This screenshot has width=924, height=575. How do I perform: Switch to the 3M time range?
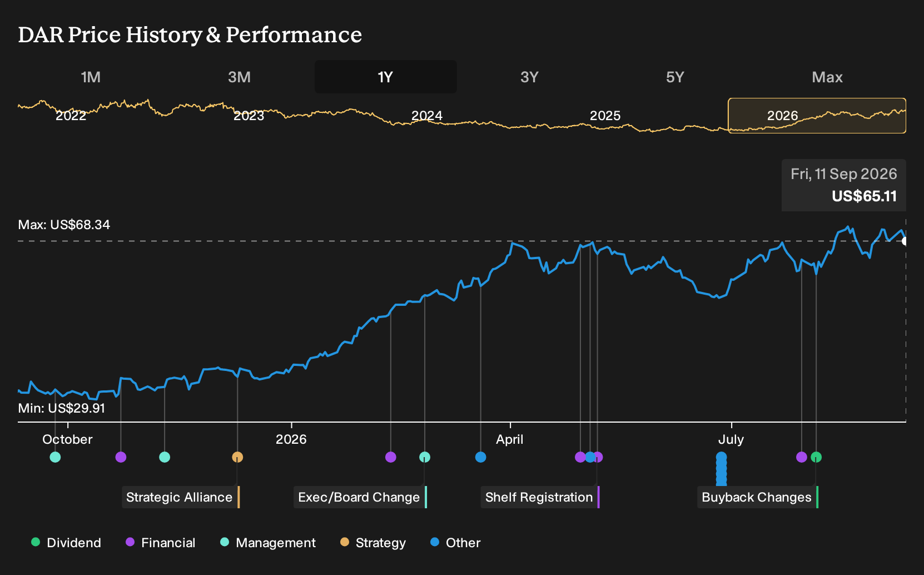point(239,77)
